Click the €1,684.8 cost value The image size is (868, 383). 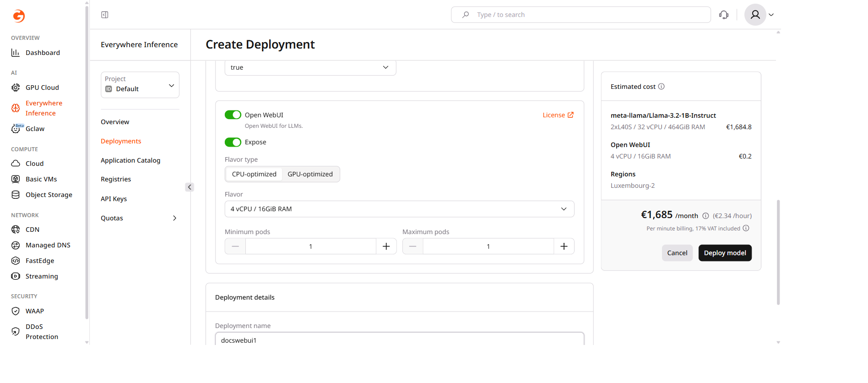click(x=739, y=127)
